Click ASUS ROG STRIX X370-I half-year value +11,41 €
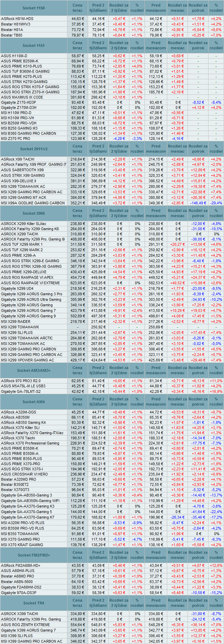Image resolution: width=224 pixels, height=644 pixels. click(198, 469)
